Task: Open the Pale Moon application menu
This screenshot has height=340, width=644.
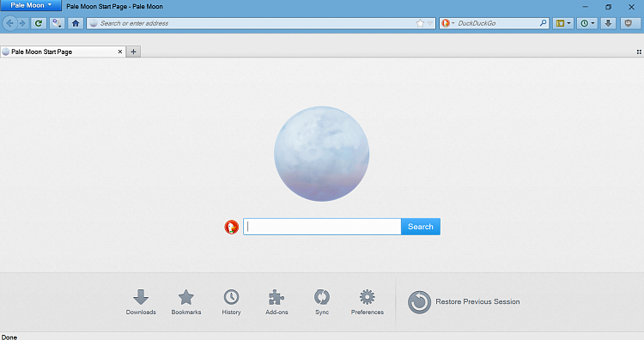Action: 31,5
